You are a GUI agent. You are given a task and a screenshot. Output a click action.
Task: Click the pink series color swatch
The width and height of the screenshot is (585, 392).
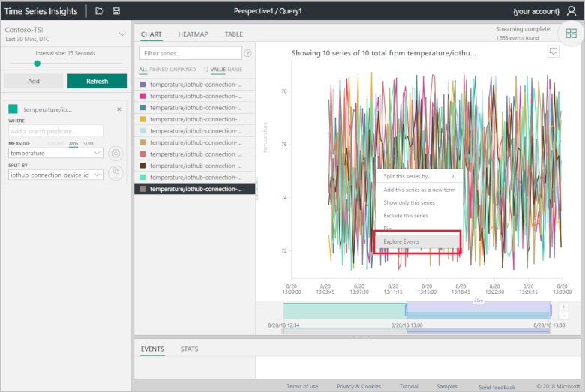[142, 96]
